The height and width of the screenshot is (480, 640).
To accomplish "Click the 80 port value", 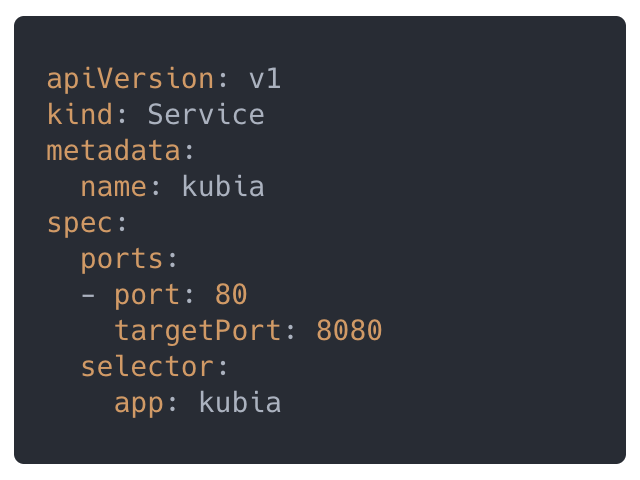I will tap(231, 294).
